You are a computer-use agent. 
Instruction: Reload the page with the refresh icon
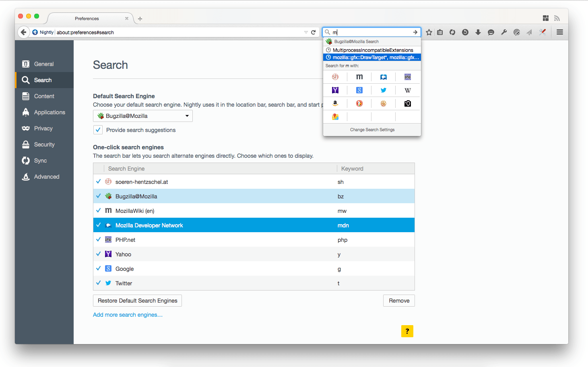(x=314, y=32)
